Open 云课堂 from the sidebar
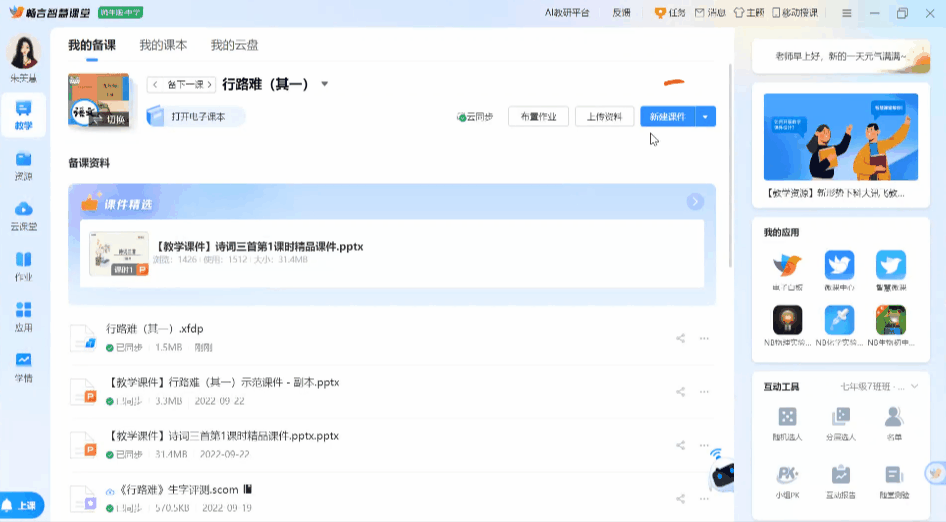Viewport: 946px width, 522px height. coord(23,215)
